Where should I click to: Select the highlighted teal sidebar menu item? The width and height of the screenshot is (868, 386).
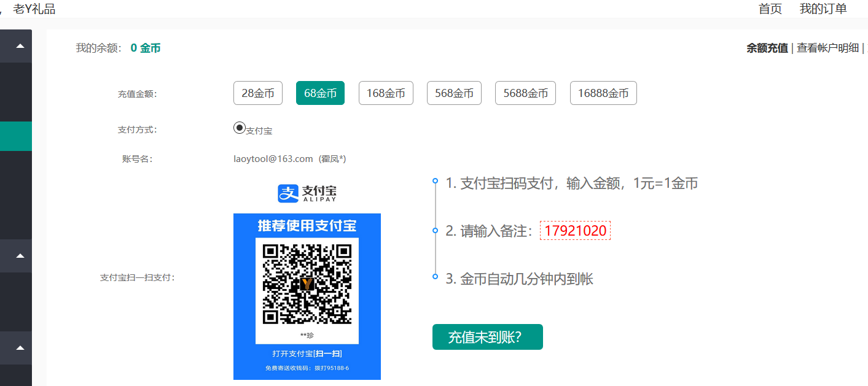pos(16,136)
